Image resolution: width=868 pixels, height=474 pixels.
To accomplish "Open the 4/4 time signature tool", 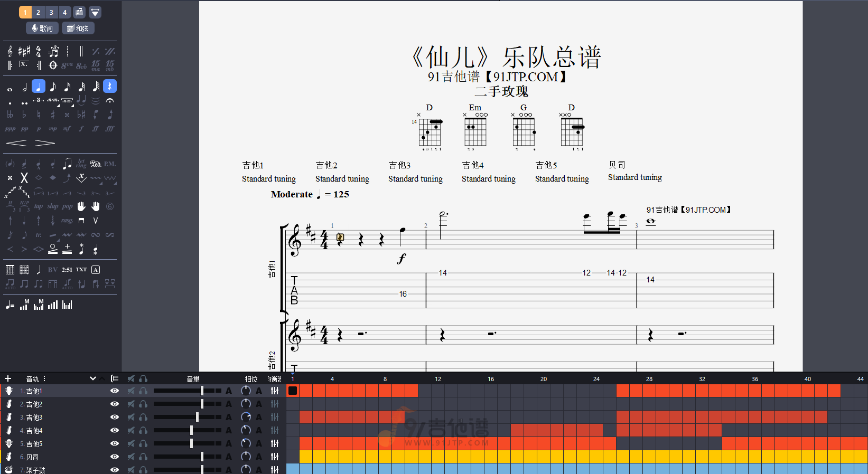I will point(39,51).
